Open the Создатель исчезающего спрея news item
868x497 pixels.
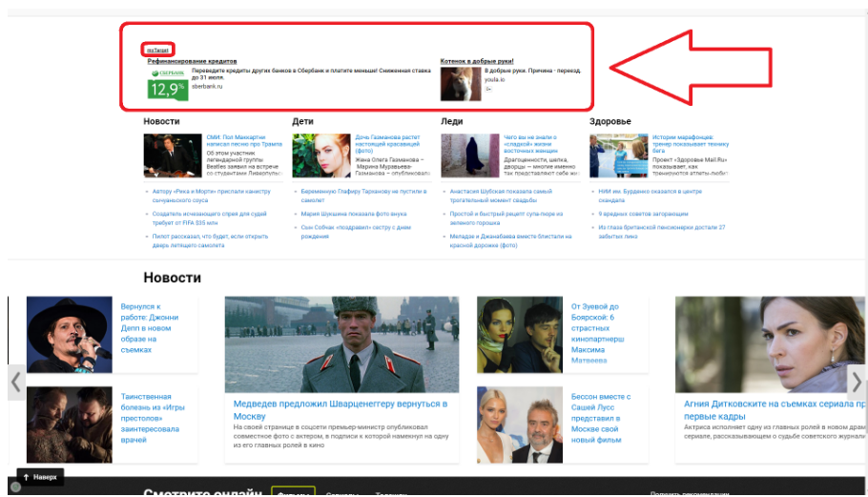click(x=209, y=218)
